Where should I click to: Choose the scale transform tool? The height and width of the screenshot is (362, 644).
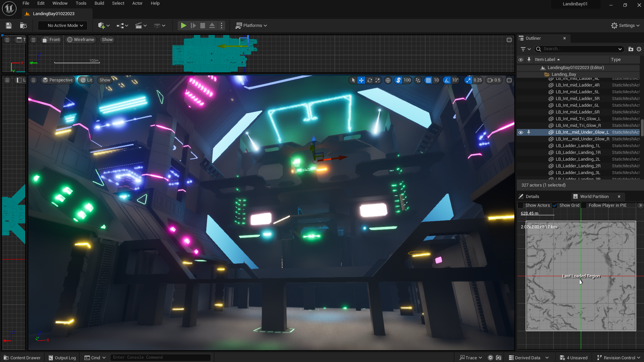[x=378, y=80]
